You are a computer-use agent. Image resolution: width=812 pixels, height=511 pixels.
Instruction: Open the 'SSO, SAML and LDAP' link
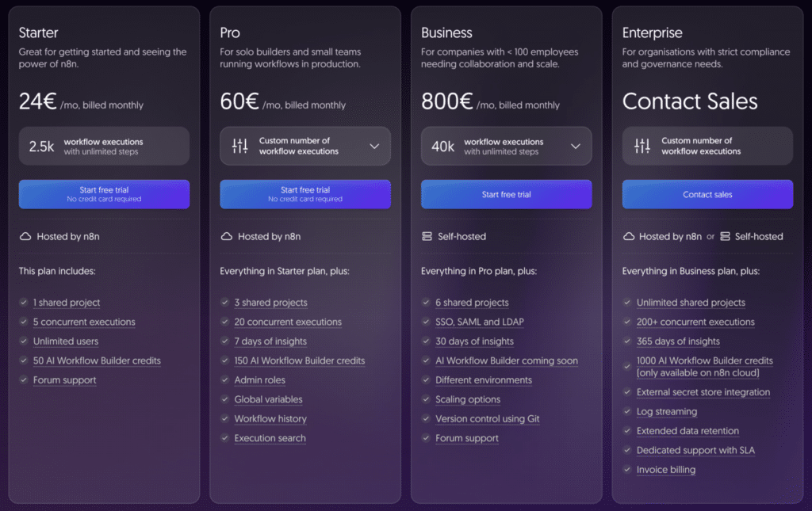479,322
